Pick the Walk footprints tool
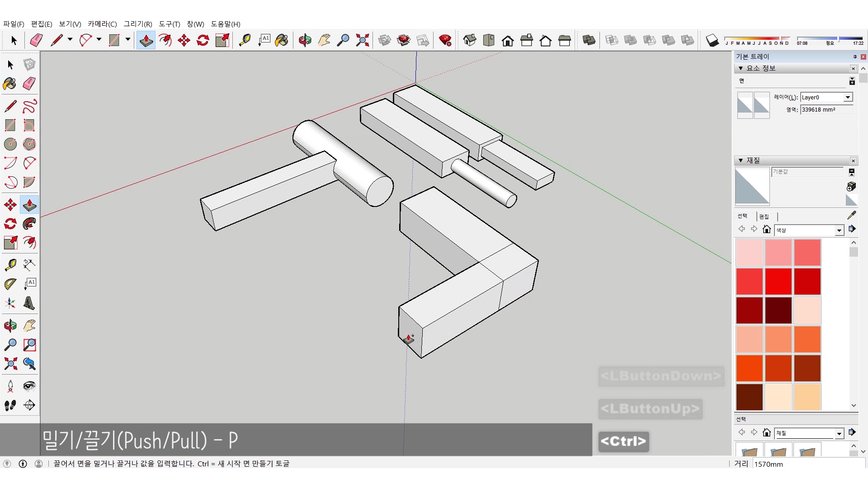This screenshot has width=868, height=488. pos(10,405)
